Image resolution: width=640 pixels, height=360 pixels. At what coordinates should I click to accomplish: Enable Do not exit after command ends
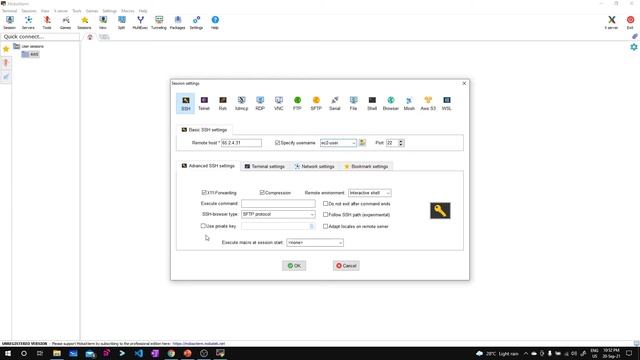tap(326, 203)
